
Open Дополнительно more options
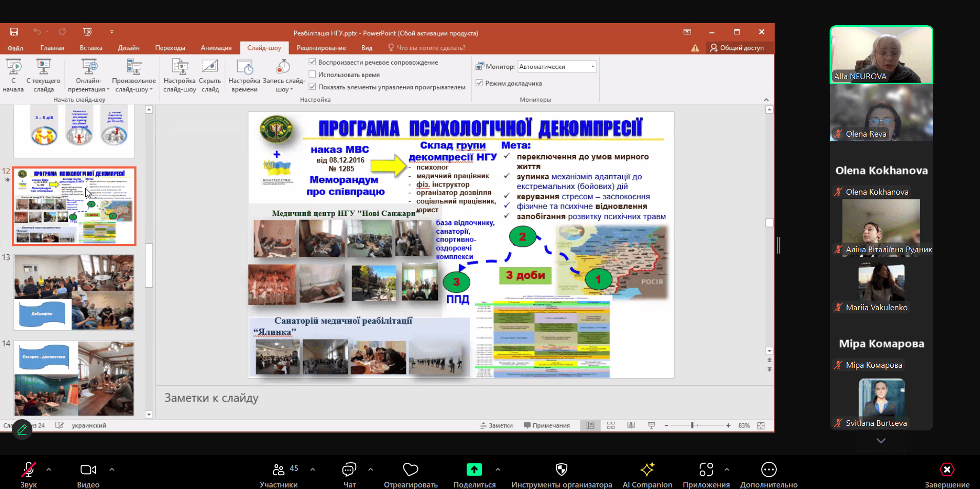coord(768,475)
